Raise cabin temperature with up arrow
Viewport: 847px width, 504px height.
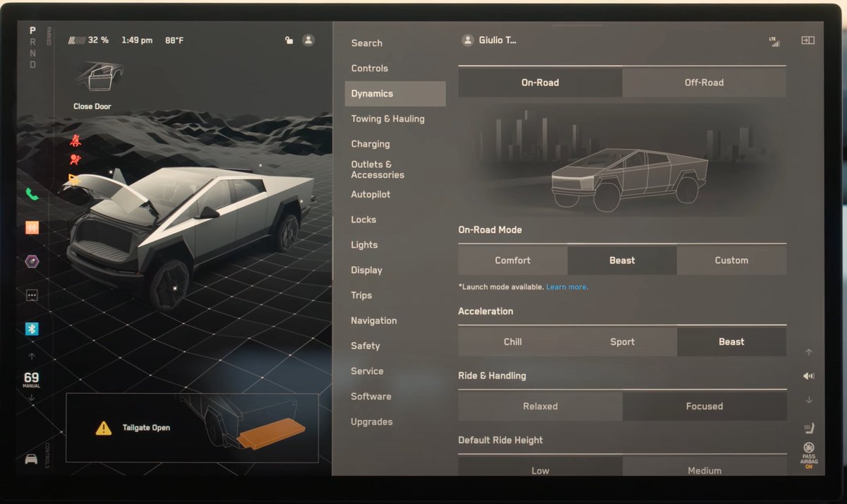click(x=32, y=356)
